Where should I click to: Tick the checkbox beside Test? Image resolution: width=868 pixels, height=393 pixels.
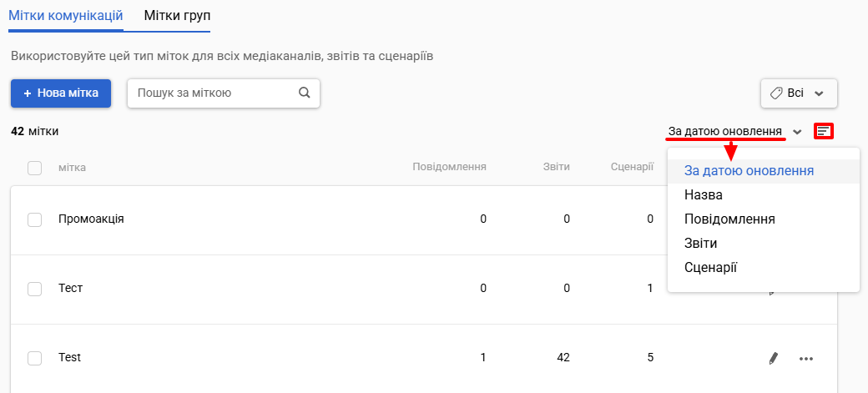coord(35,358)
